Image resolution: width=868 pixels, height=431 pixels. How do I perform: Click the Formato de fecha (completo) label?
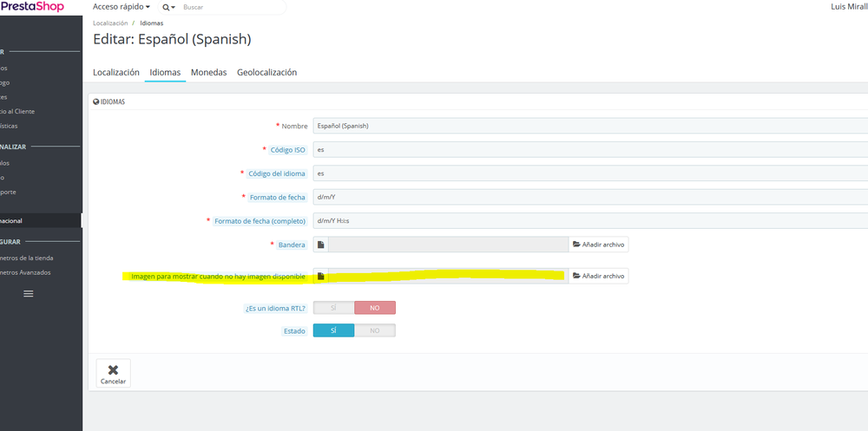pos(260,221)
